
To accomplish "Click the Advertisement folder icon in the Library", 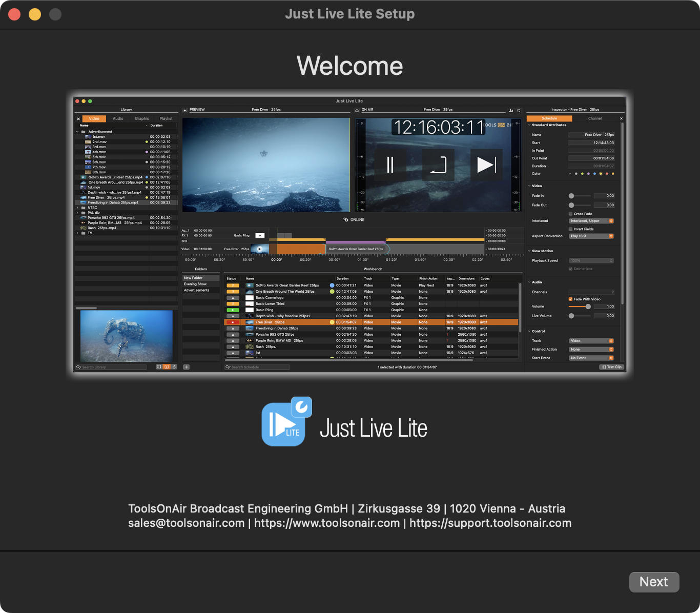I will 84,132.
